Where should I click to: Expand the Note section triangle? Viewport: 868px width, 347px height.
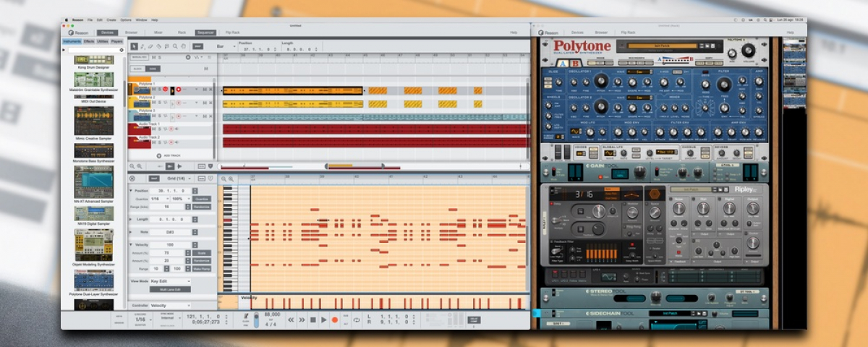pyautogui.click(x=131, y=232)
